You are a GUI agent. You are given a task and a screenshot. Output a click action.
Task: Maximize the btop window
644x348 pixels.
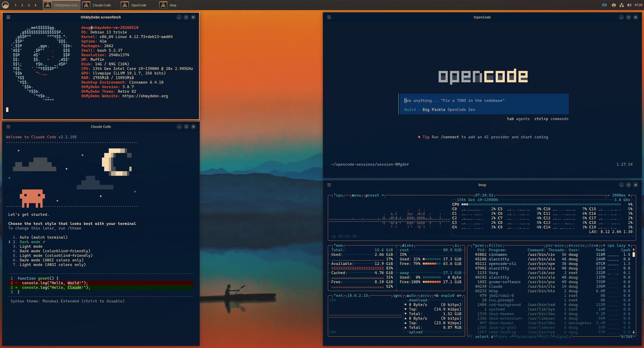coord(629,185)
